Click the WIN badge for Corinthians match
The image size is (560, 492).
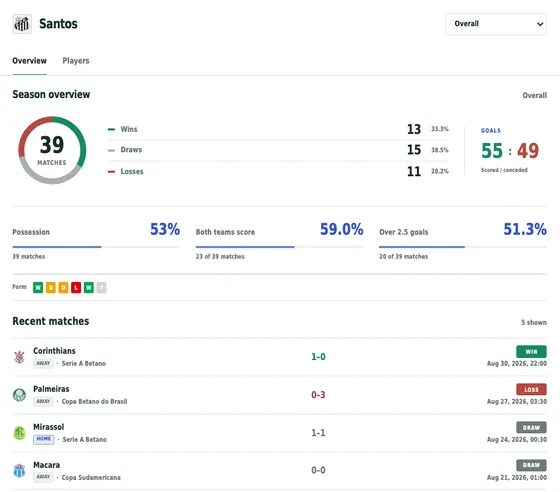531,352
